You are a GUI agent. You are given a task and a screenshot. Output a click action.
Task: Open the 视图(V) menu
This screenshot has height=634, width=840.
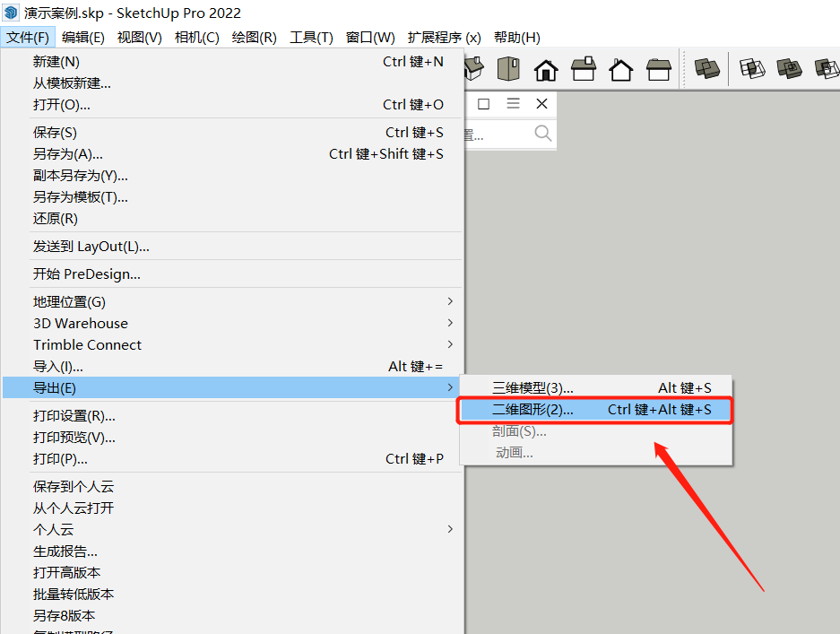(x=139, y=38)
